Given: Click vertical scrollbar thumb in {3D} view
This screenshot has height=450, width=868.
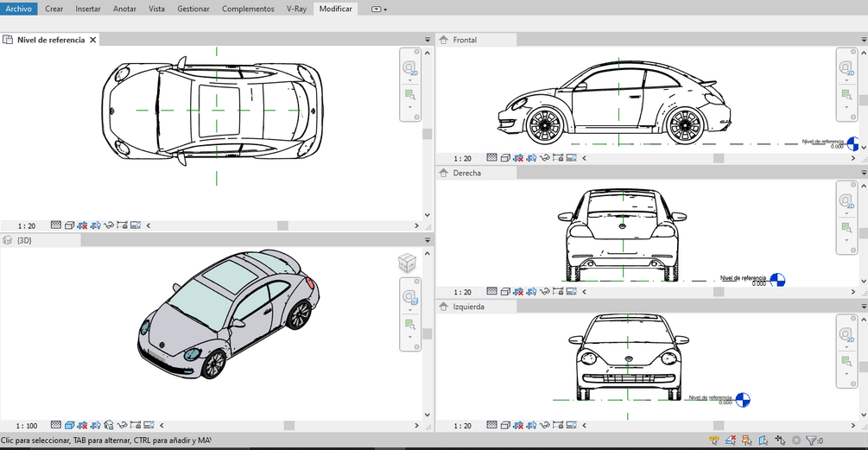Looking at the screenshot, I should point(428,333).
